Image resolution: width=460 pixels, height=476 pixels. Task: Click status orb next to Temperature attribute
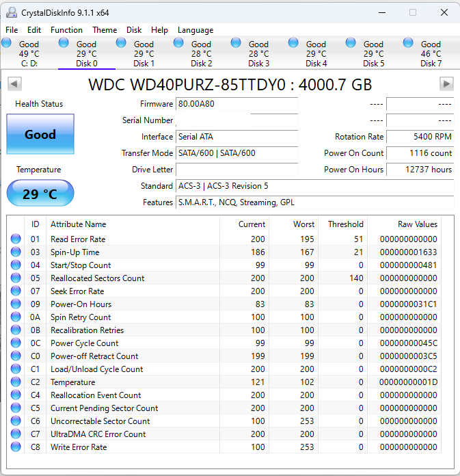(x=16, y=382)
